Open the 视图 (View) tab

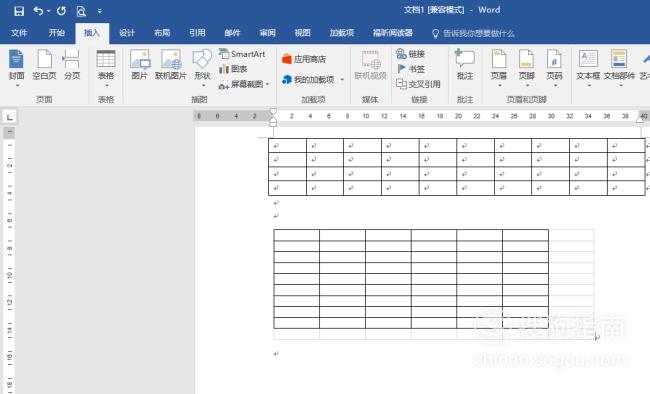tap(302, 33)
